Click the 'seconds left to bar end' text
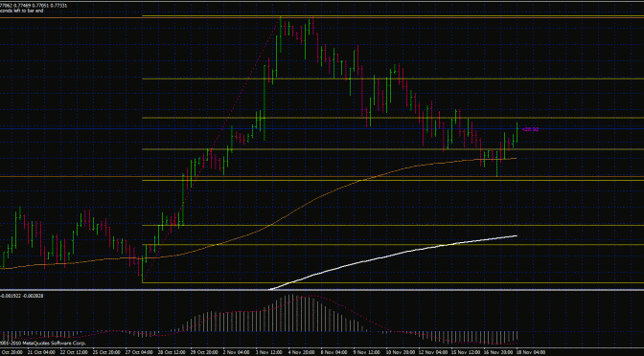The height and width of the screenshot is (356, 644). [x=21, y=11]
